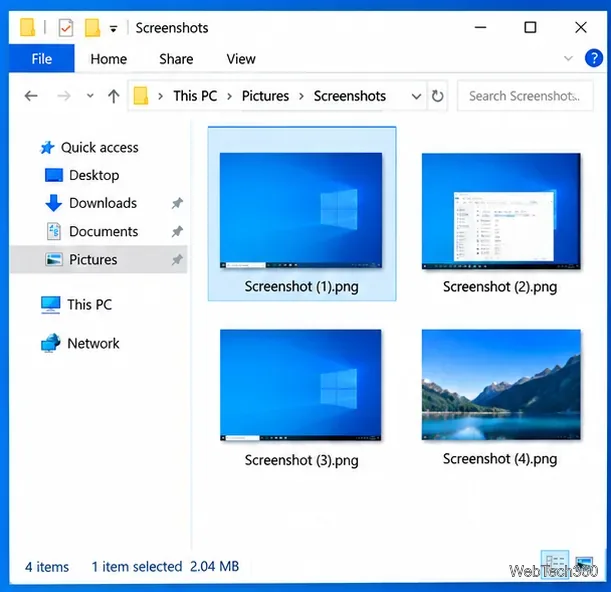Click the Screenshot (4).png file name
Viewport: 611px width, 592px height.
(x=500, y=459)
